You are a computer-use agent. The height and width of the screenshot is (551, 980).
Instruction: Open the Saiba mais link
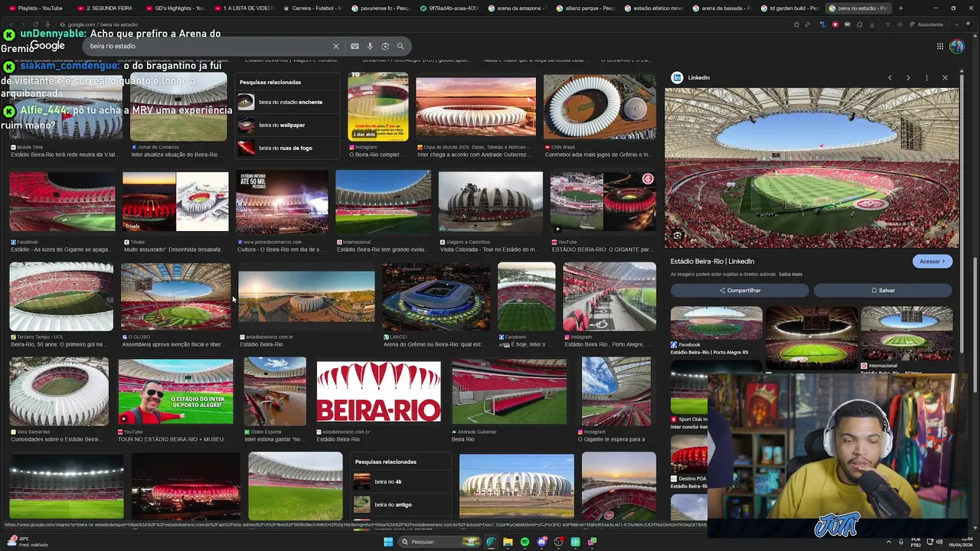(x=790, y=274)
